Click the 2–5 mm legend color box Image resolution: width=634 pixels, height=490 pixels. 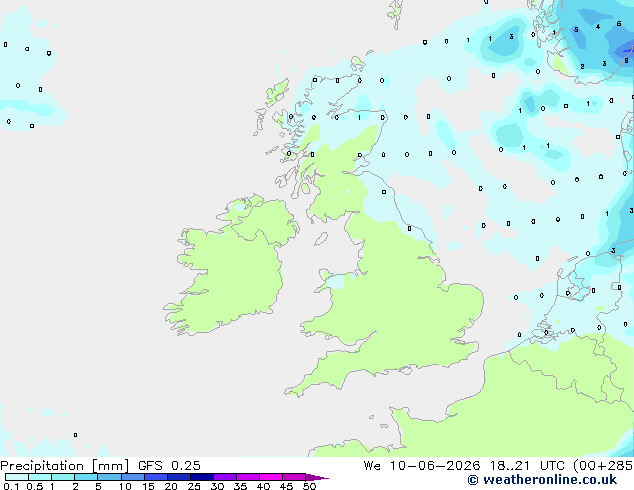tap(86, 477)
